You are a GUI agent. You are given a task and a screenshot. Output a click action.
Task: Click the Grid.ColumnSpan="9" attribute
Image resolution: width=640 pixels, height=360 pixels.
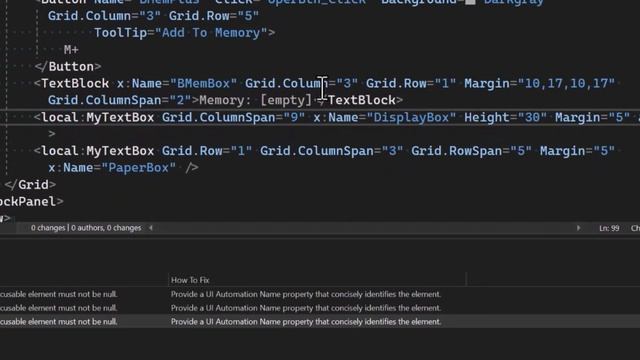pyautogui.click(x=233, y=118)
